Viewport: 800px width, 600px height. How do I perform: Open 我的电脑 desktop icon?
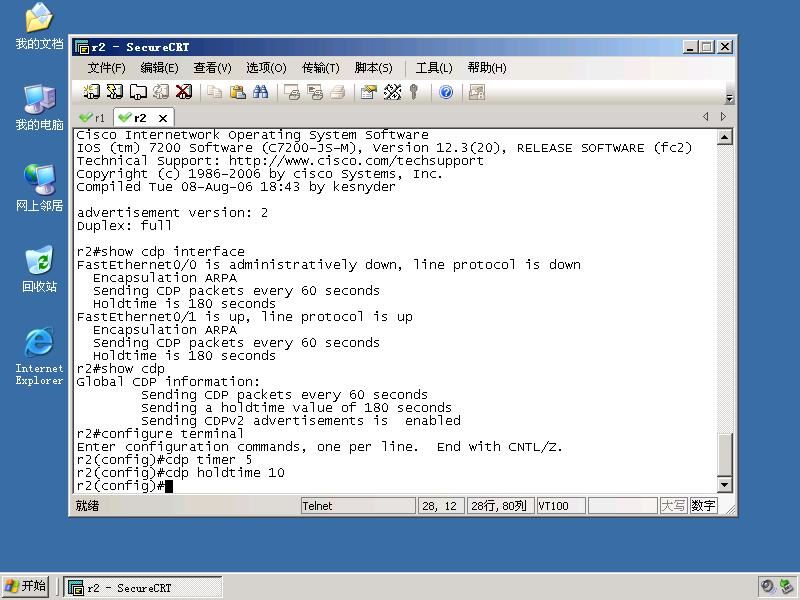click(x=39, y=108)
